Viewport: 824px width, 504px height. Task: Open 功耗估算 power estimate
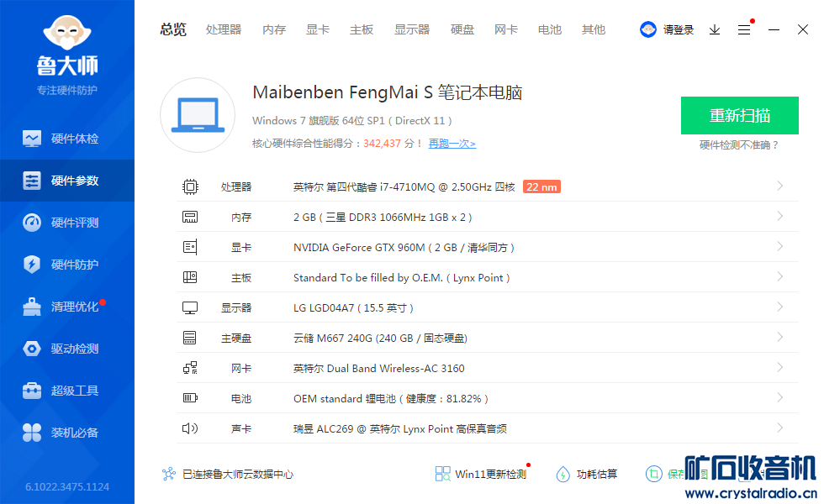coord(587,474)
